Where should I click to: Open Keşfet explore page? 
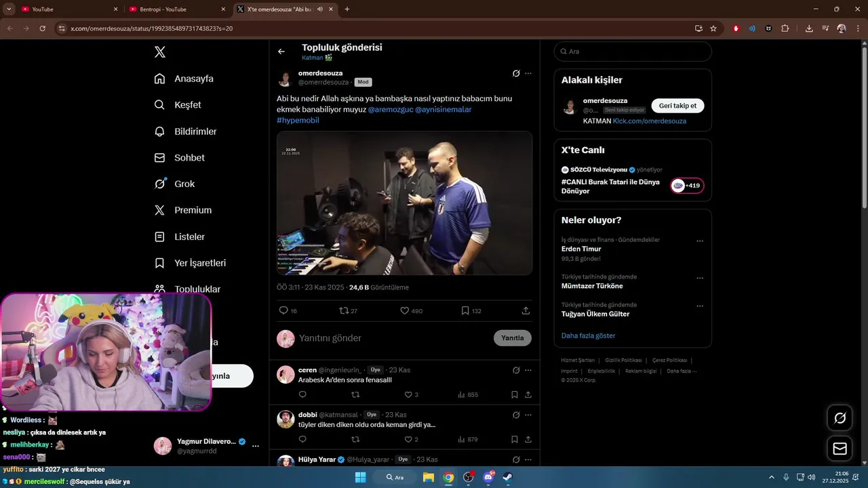(178, 105)
